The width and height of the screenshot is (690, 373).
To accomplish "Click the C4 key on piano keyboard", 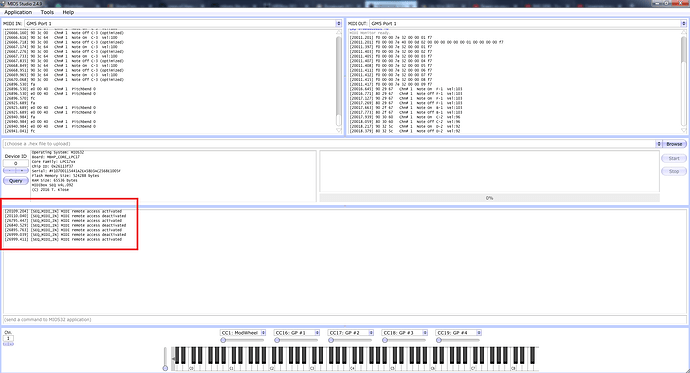I will click(x=353, y=368).
